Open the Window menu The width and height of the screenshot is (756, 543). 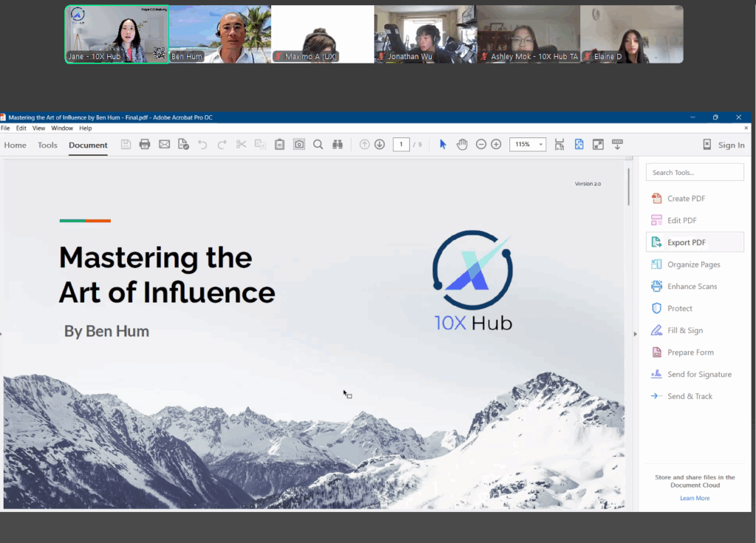(x=62, y=128)
